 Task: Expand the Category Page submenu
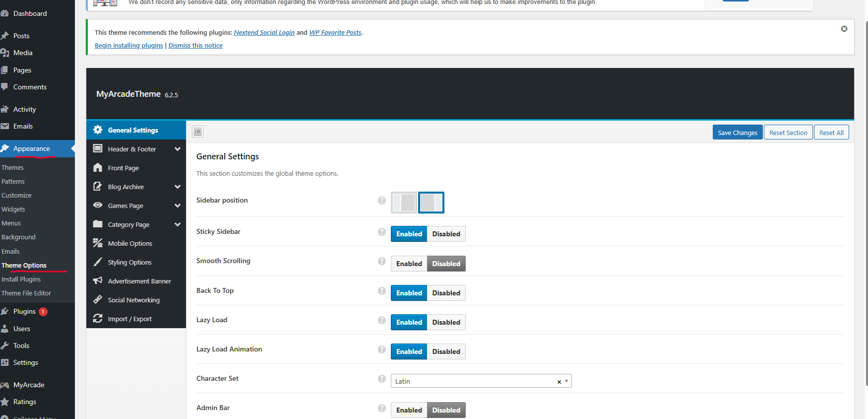178,224
